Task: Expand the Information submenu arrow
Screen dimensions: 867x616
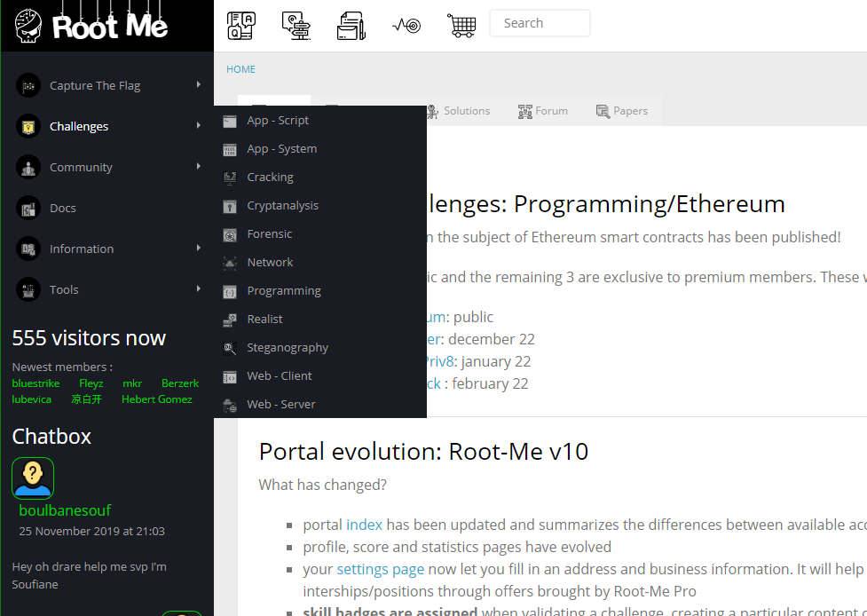Action: (199, 249)
